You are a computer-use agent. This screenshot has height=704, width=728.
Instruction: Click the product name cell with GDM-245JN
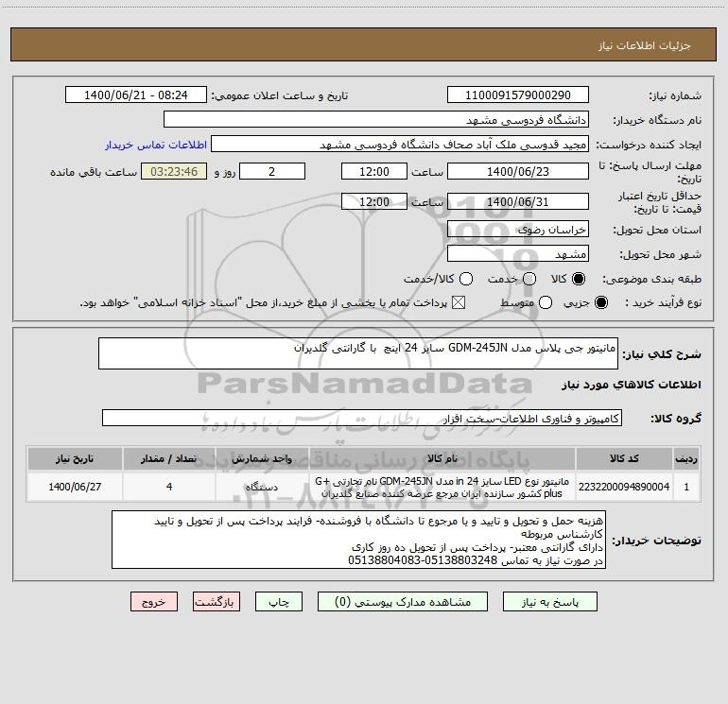(x=442, y=487)
